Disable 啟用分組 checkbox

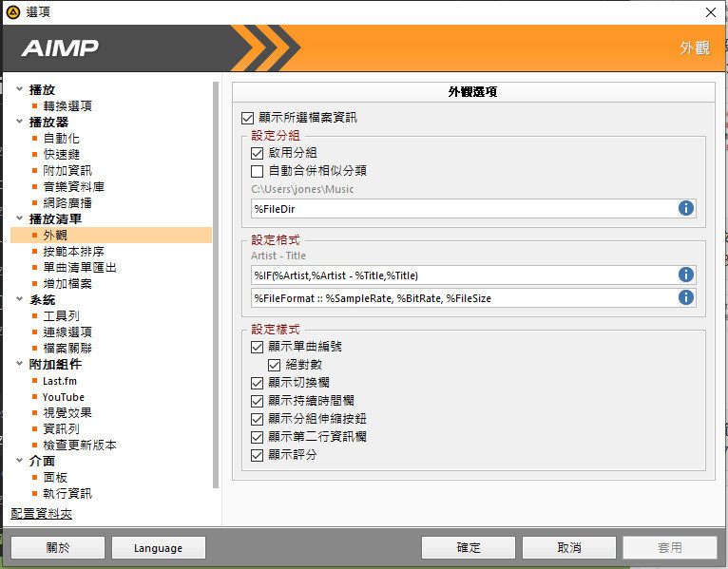(257, 153)
